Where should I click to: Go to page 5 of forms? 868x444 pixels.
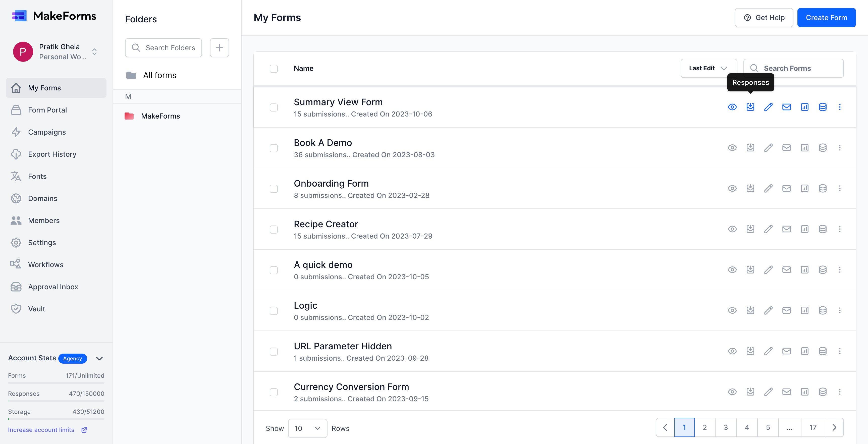pos(768,427)
